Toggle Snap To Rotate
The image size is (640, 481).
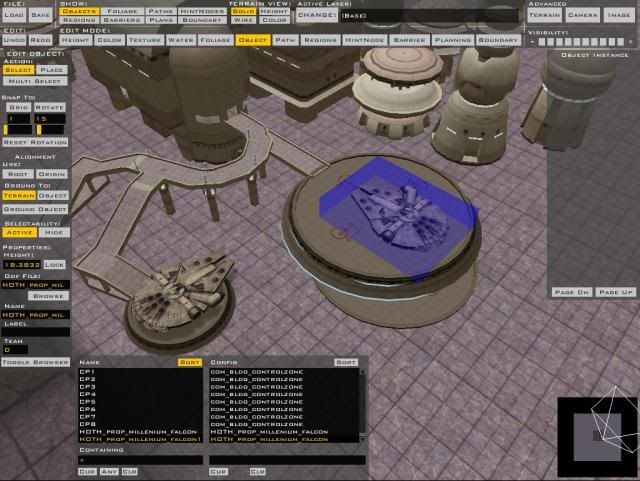49,107
